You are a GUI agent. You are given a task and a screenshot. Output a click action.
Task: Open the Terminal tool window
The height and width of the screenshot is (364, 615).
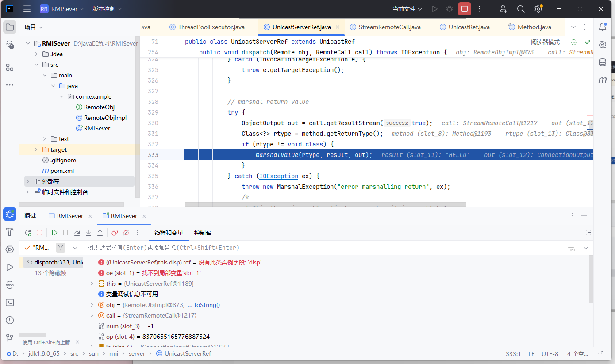pos(10,303)
